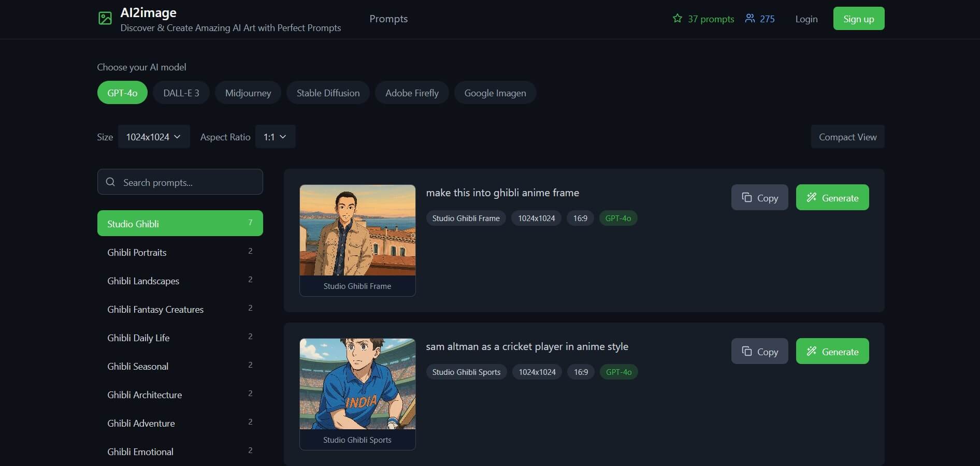Click the 1024x1024 tag on the ghibli anime frame card
The image size is (980, 466).
pos(537,218)
